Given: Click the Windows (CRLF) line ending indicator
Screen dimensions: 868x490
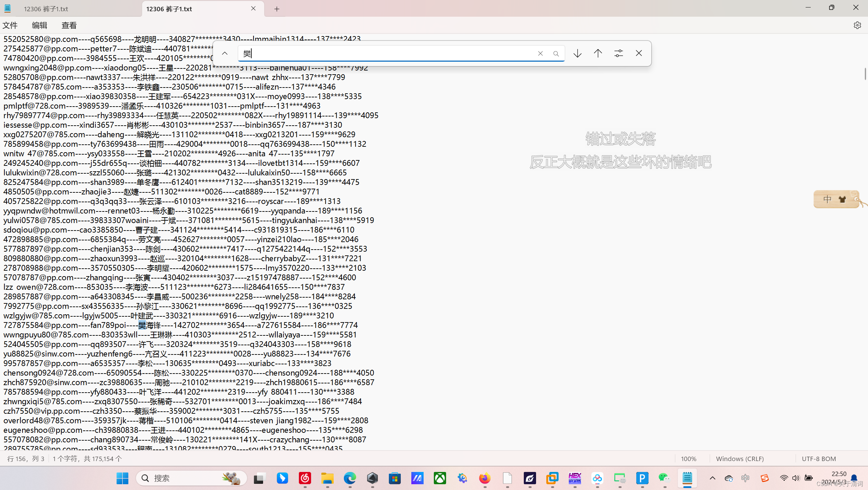Looking at the screenshot, I should (740, 459).
